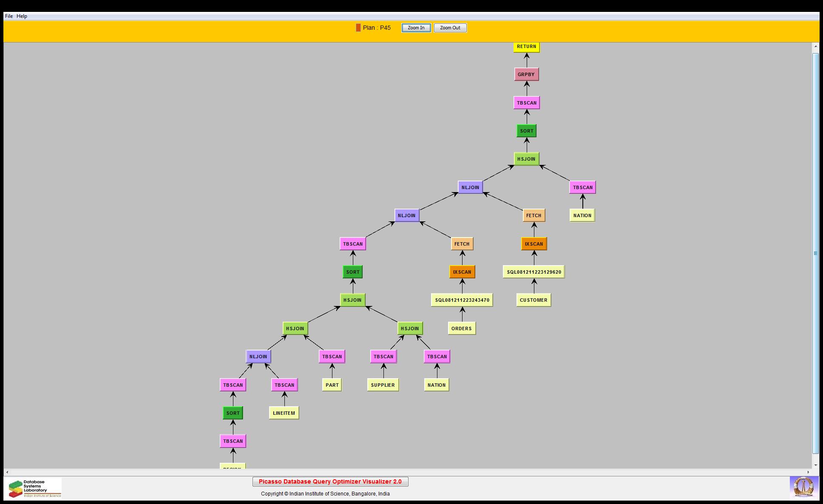Click the vertical scrollbar up arrow

tap(815, 46)
